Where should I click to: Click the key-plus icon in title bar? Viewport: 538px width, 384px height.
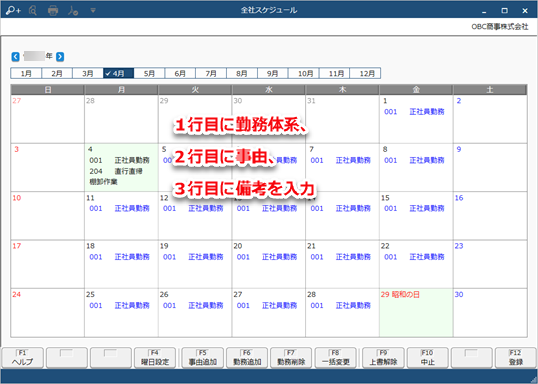[13, 11]
